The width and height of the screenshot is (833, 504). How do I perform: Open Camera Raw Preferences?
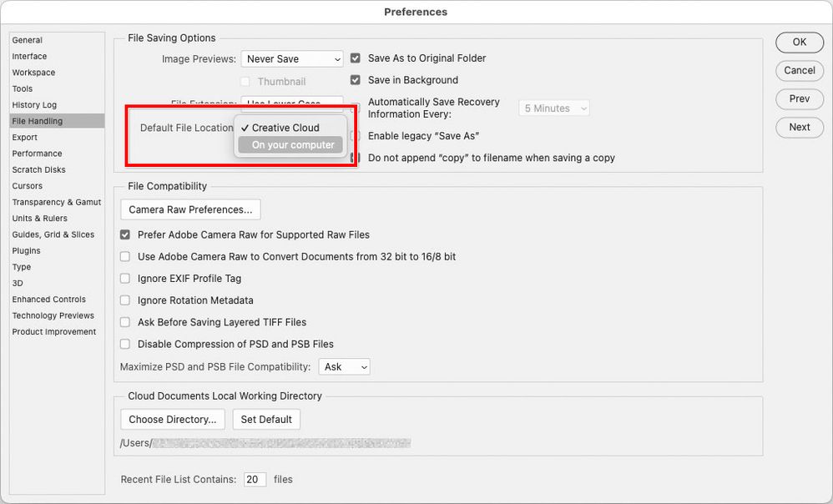click(x=189, y=209)
